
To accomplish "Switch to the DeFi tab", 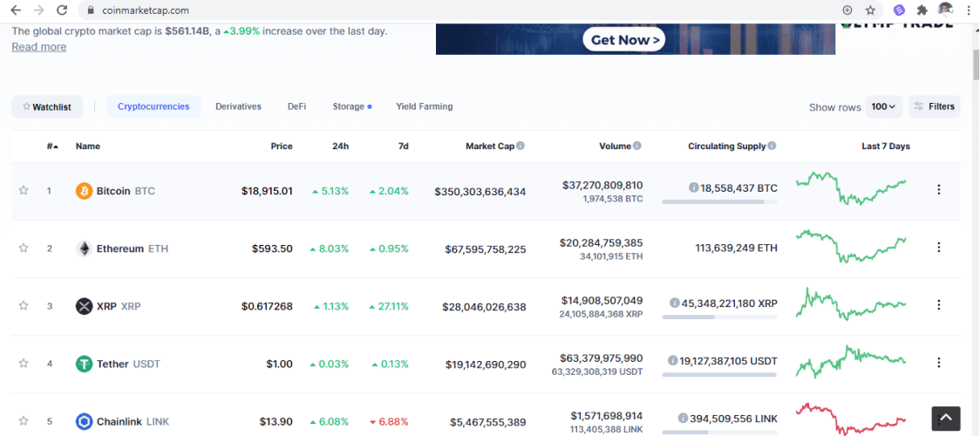I will point(296,106).
